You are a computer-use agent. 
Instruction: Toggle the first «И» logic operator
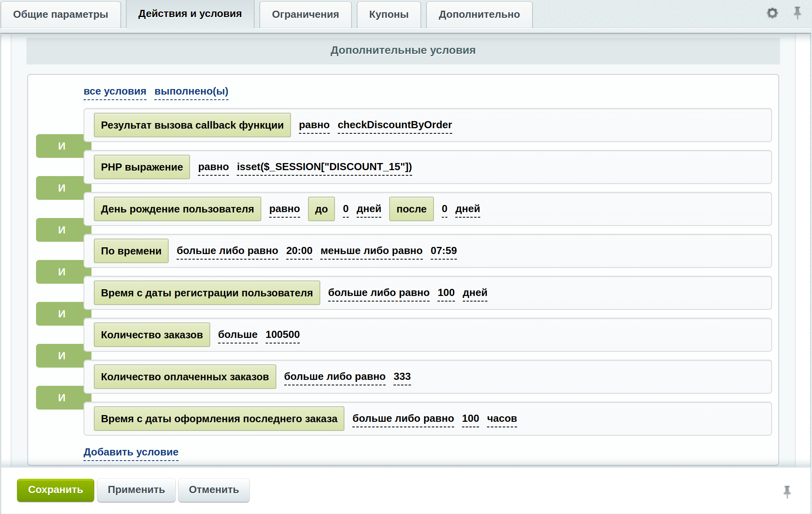point(61,146)
